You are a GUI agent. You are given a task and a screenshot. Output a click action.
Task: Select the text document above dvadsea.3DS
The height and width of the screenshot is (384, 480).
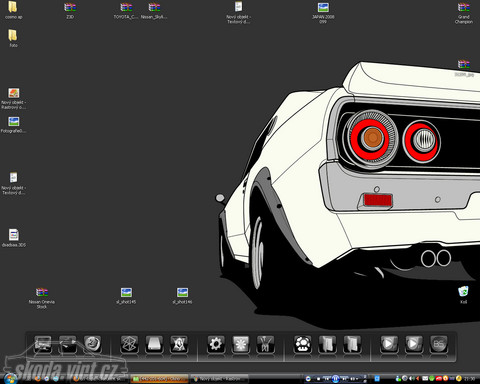[x=13, y=183]
